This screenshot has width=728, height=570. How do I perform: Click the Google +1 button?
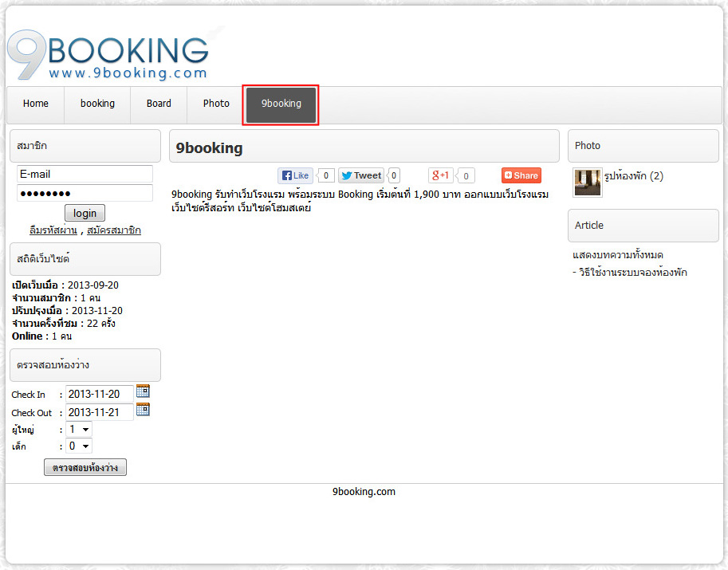[x=440, y=175]
